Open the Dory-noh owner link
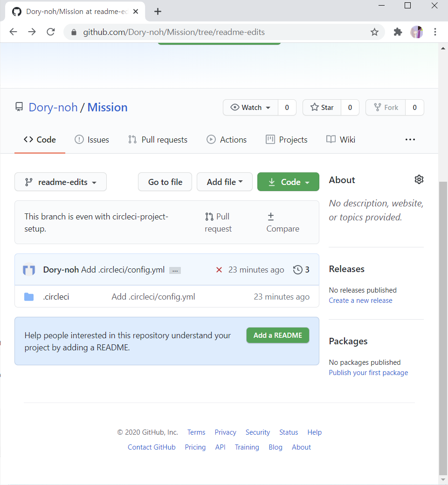448x485 pixels. [x=53, y=107]
